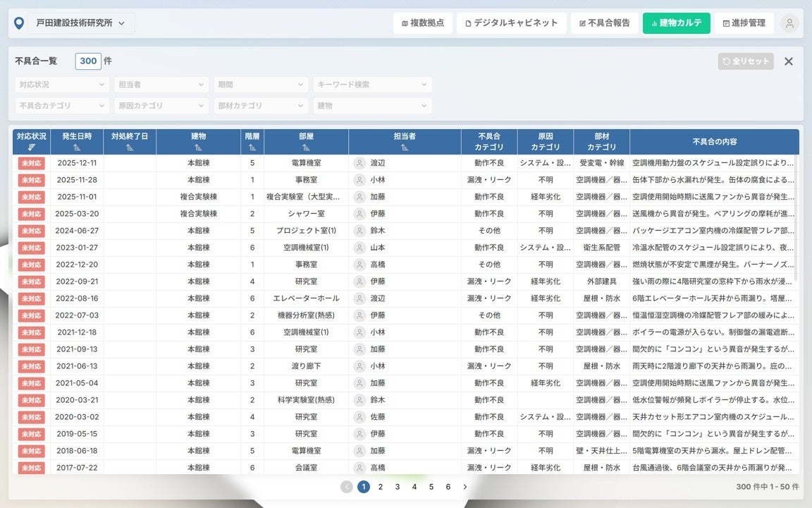Click avatar icon beside 鈴木 in 2024-06-27 row
Viewport: 812px width, 508px height.
pos(359,231)
